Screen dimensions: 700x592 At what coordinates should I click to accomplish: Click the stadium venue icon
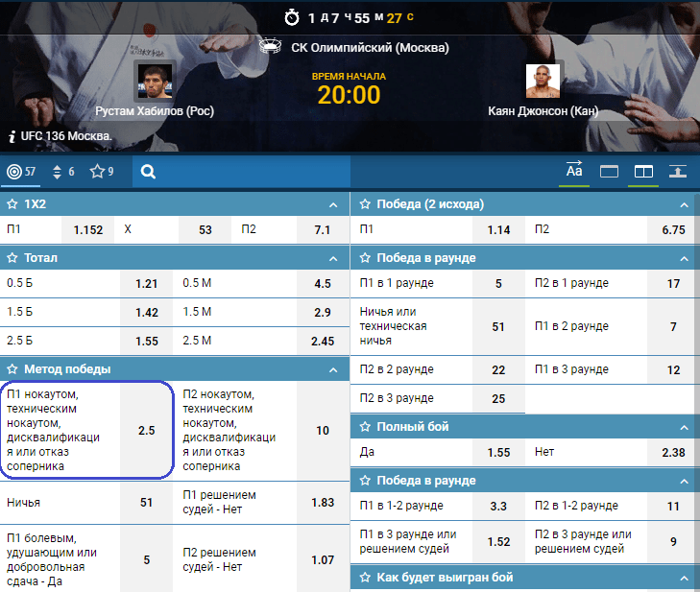click(271, 46)
